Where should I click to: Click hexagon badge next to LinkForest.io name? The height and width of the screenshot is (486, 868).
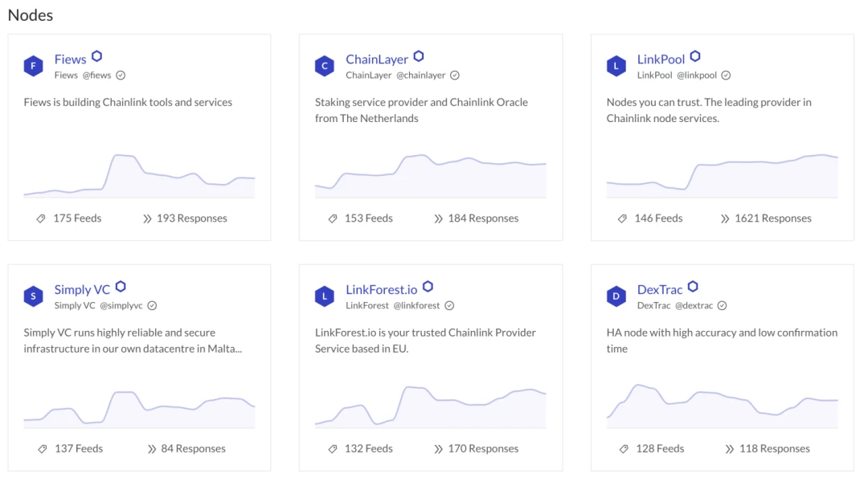click(428, 286)
